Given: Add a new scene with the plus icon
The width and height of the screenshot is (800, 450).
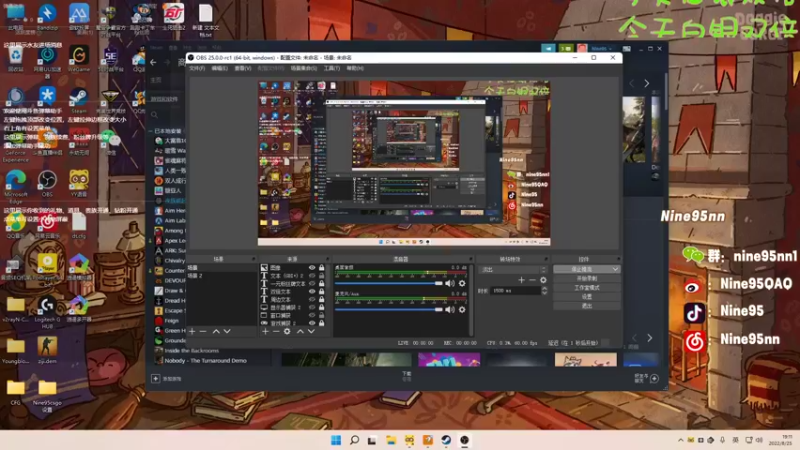Looking at the screenshot, I should 192,332.
